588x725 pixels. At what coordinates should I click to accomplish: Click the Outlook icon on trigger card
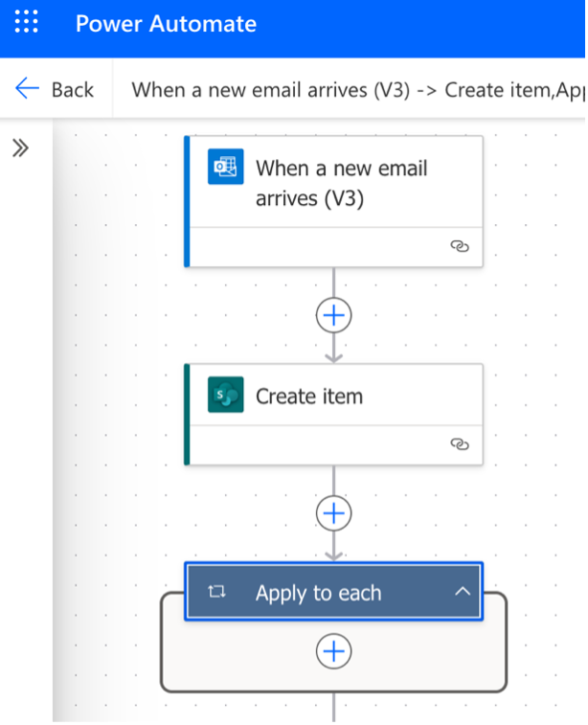(x=226, y=167)
